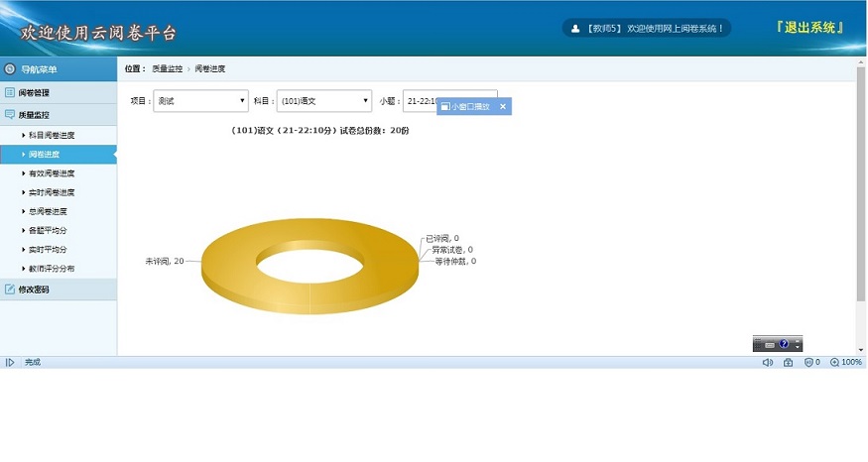Click the medical kit repair icon in status bar
The width and height of the screenshot is (868, 462).
(x=789, y=363)
